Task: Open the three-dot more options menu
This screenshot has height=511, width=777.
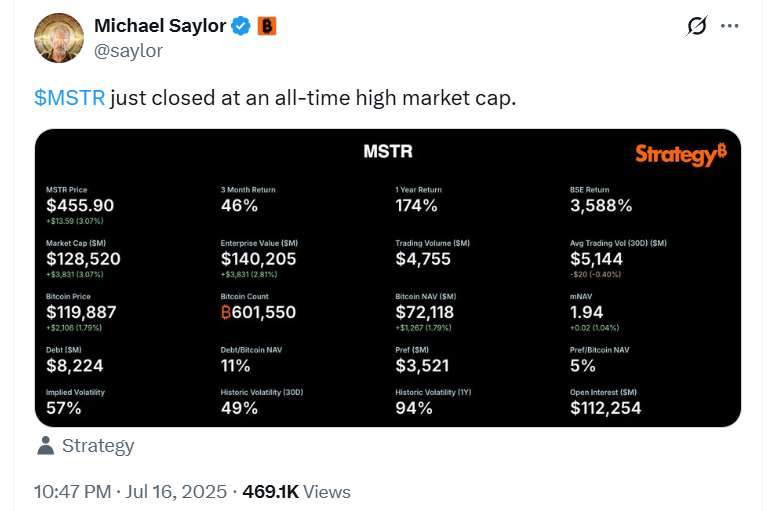Action: pos(729,26)
